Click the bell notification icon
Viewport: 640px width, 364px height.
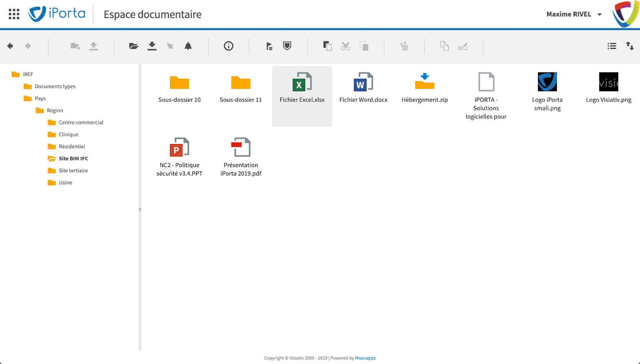188,46
